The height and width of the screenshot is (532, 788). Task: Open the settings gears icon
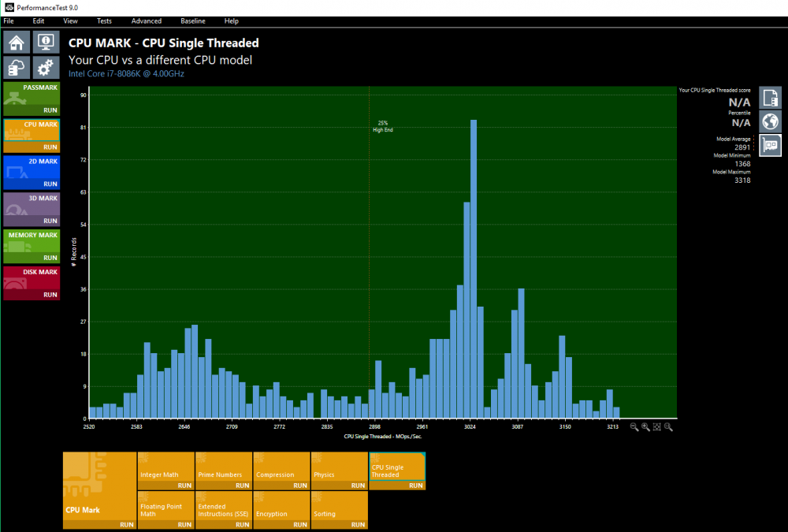pyautogui.click(x=46, y=68)
